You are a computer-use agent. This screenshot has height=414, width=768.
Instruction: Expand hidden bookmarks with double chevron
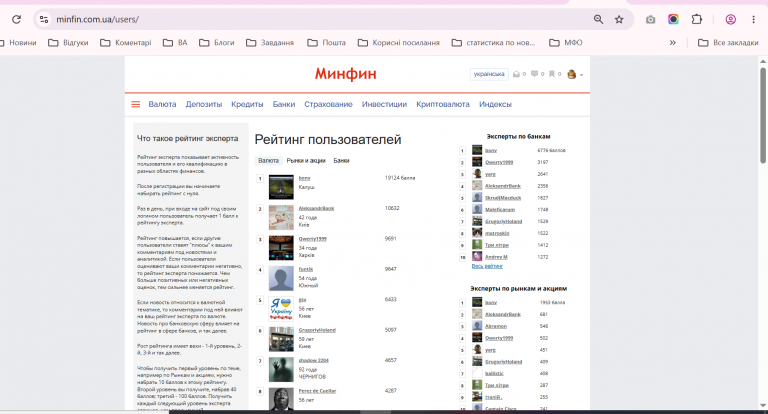(673, 43)
